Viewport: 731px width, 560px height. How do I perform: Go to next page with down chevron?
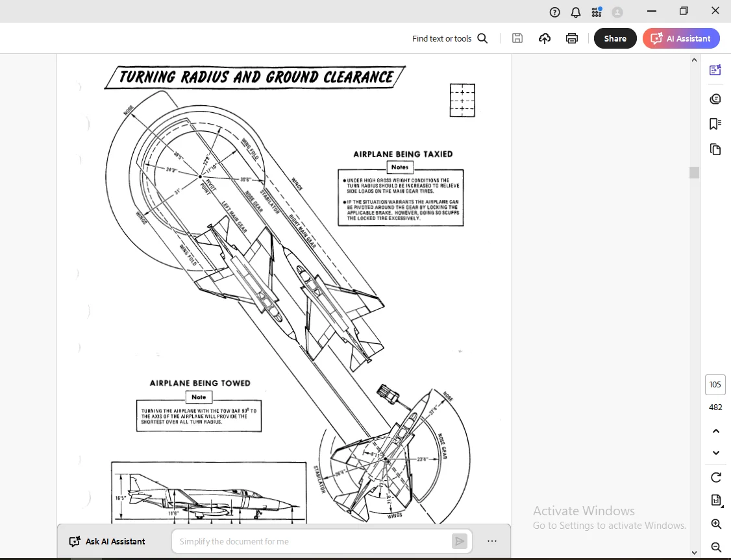click(715, 452)
